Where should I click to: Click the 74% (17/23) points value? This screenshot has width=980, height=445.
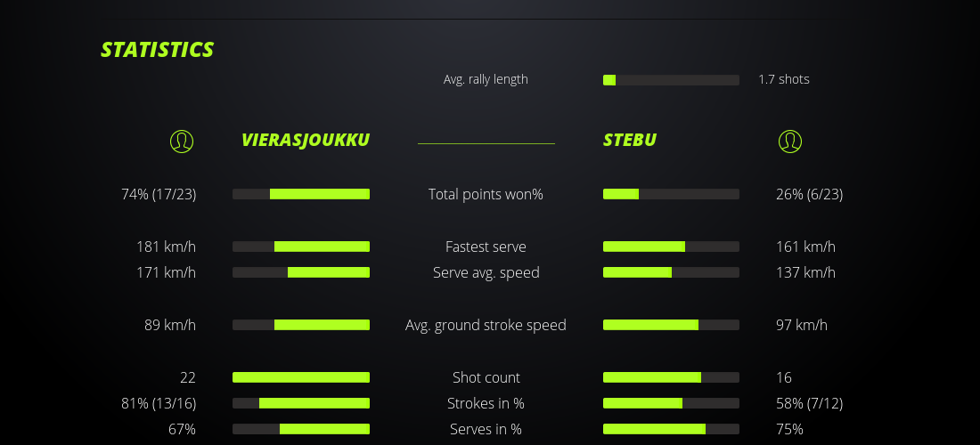(x=159, y=194)
